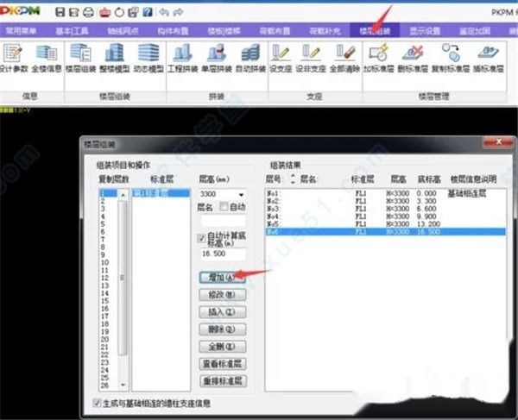
Task: Expand the 层高 3300 dropdown
Action: coord(242,194)
